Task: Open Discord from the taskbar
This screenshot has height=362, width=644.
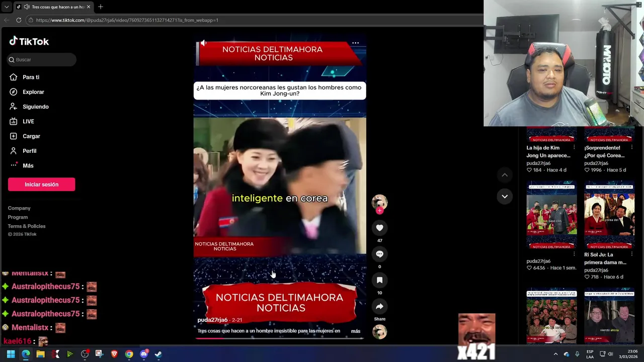Action: (144, 354)
